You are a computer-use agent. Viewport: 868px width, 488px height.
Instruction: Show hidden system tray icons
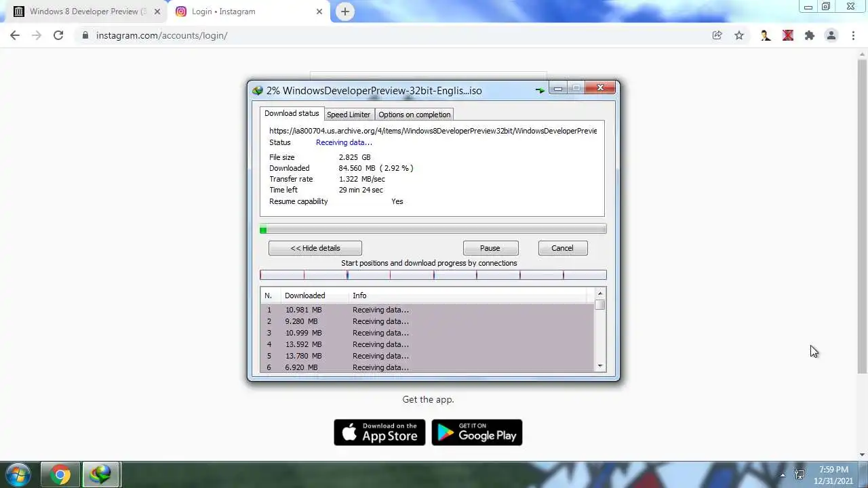click(x=783, y=475)
